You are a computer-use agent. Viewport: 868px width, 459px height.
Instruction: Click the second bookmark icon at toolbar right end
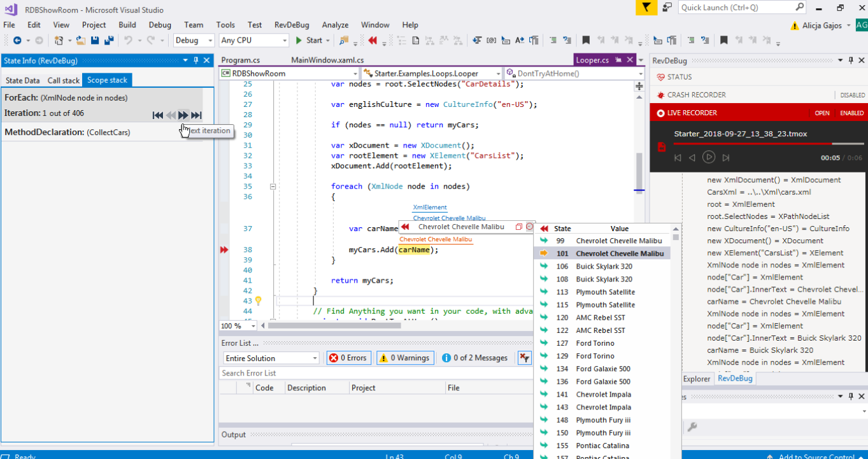point(723,40)
